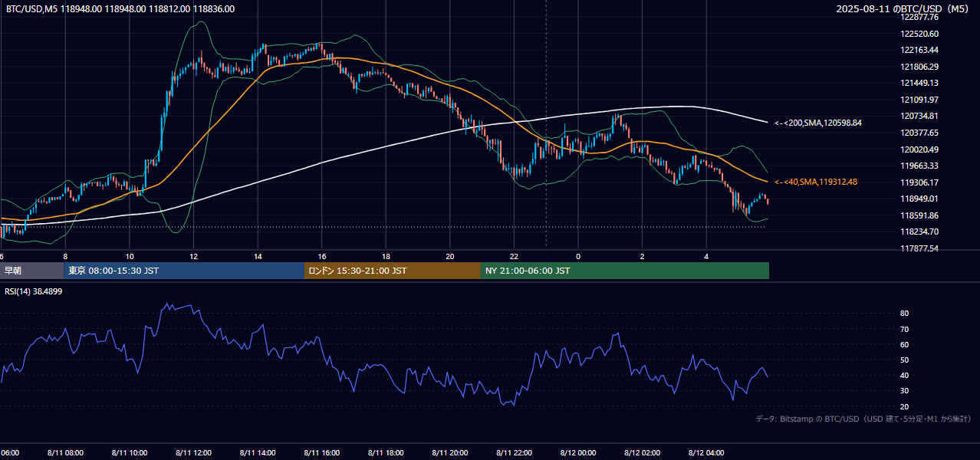The height and width of the screenshot is (460, 980).
Task: Click the 8/11 18:00 time axis label
Action: [x=386, y=453]
